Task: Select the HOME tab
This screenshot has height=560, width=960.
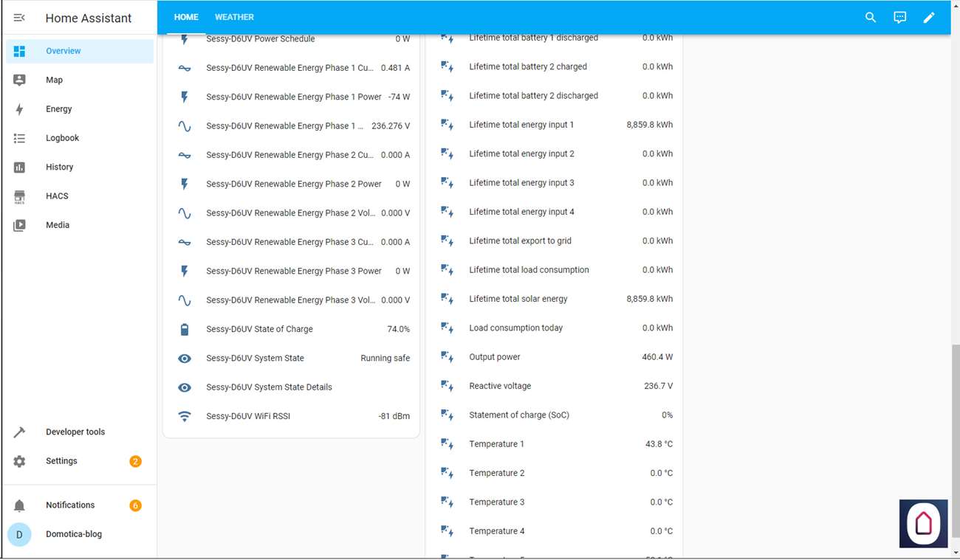Action: pos(186,17)
